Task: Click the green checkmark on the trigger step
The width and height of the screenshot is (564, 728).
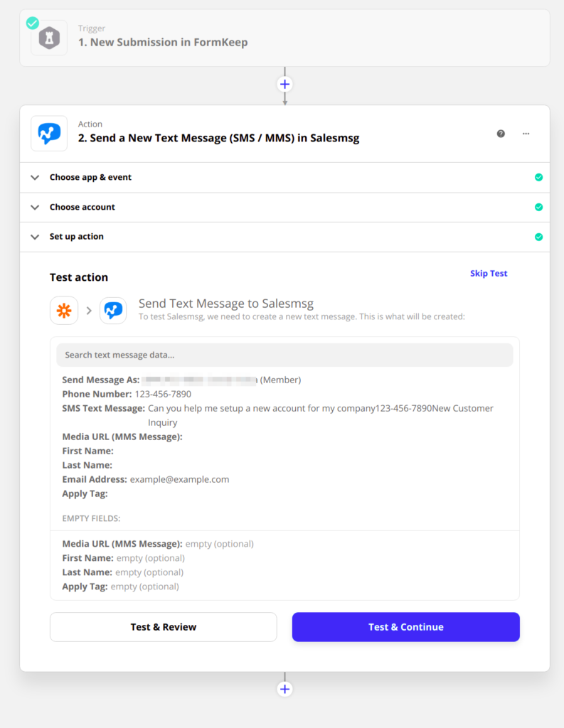Action: pyautogui.click(x=33, y=23)
